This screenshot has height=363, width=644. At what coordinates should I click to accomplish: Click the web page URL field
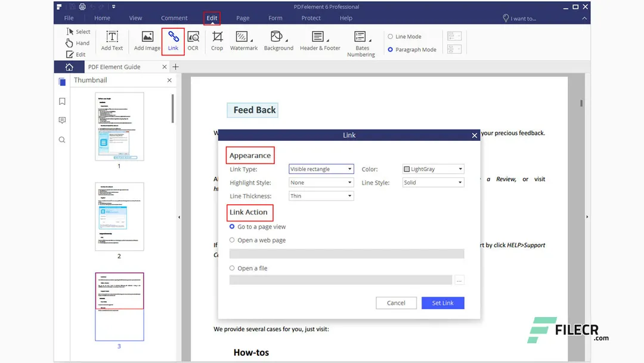click(346, 254)
